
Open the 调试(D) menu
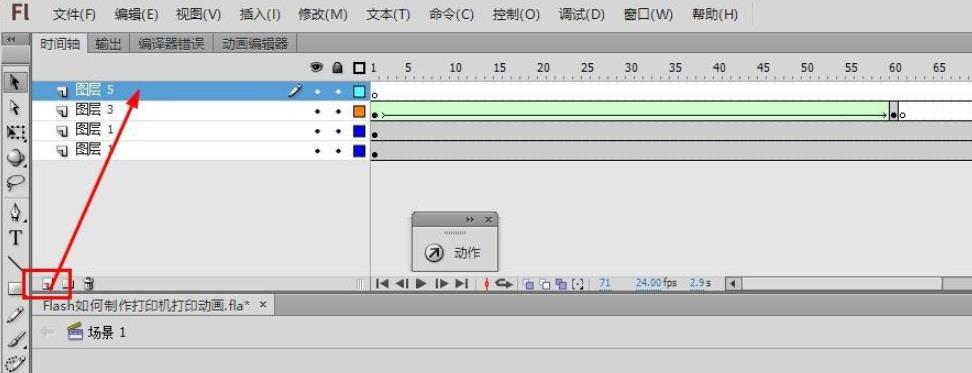click(x=581, y=14)
